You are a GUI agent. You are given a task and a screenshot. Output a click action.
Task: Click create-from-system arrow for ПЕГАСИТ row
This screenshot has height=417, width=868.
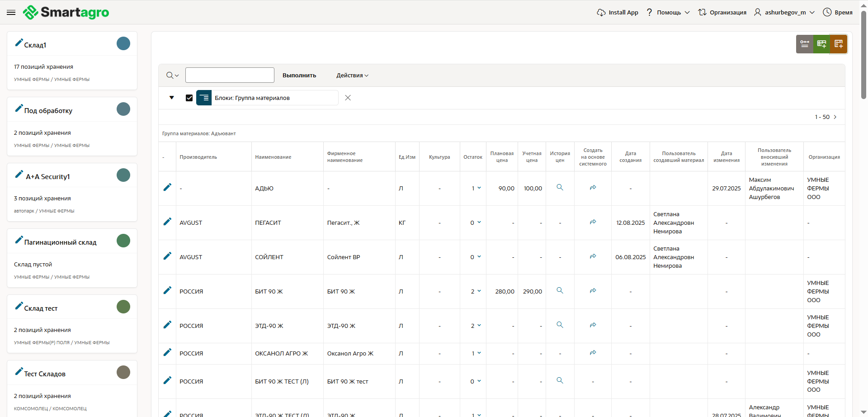click(593, 222)
